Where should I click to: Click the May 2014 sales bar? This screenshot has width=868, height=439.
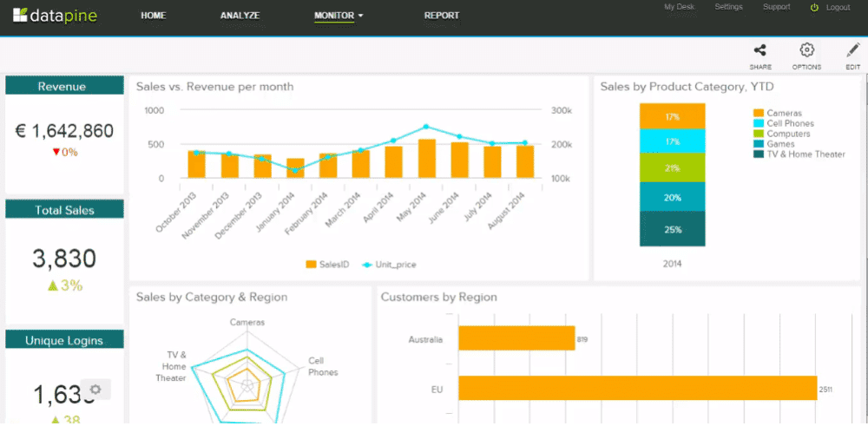point(426,159)
